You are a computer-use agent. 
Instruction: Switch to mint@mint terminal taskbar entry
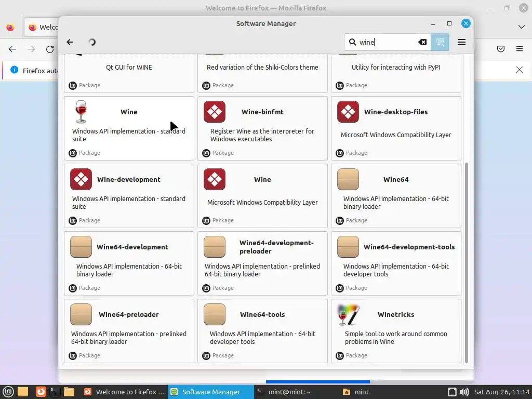click(297, 392)
